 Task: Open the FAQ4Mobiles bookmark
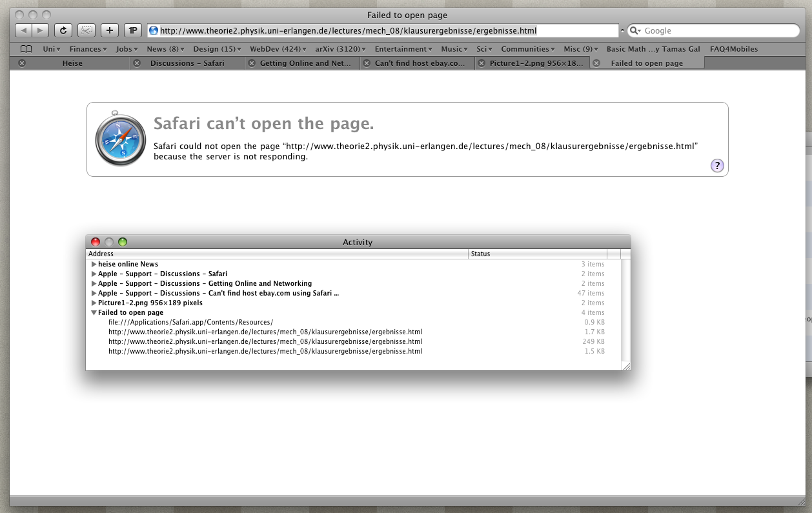[x=734, y=49]
